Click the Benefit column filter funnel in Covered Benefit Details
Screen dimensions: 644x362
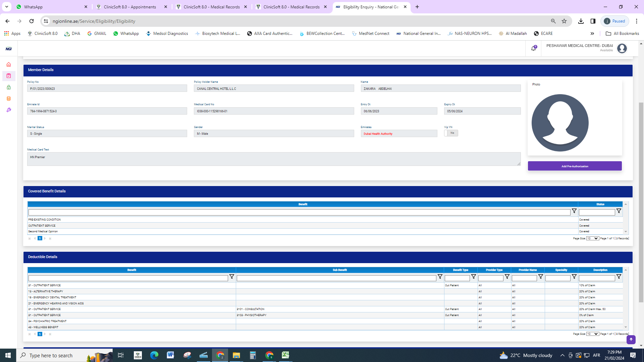[x=574, y=211]
